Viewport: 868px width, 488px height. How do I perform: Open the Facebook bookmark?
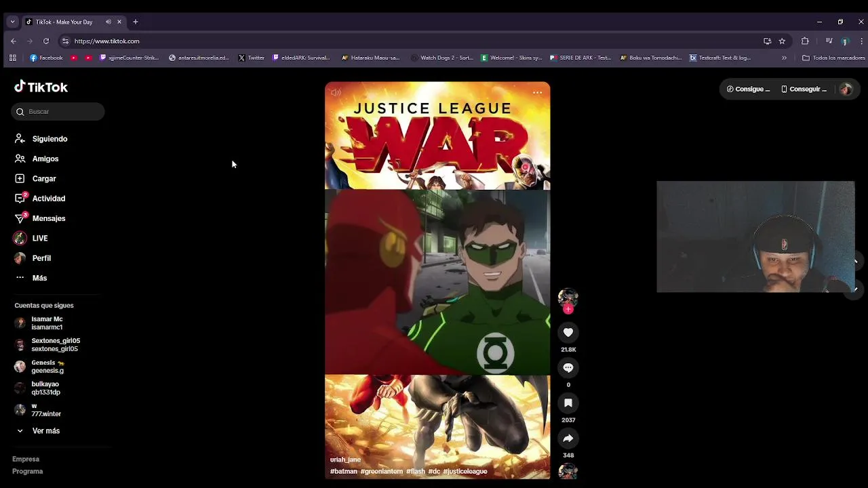46,58
